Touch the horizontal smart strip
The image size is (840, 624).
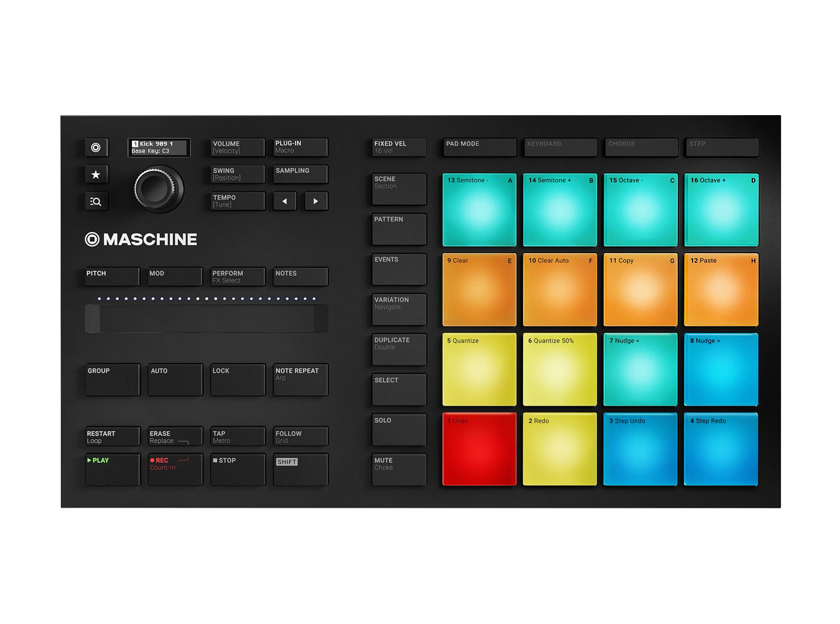click(x=207, y=319)
